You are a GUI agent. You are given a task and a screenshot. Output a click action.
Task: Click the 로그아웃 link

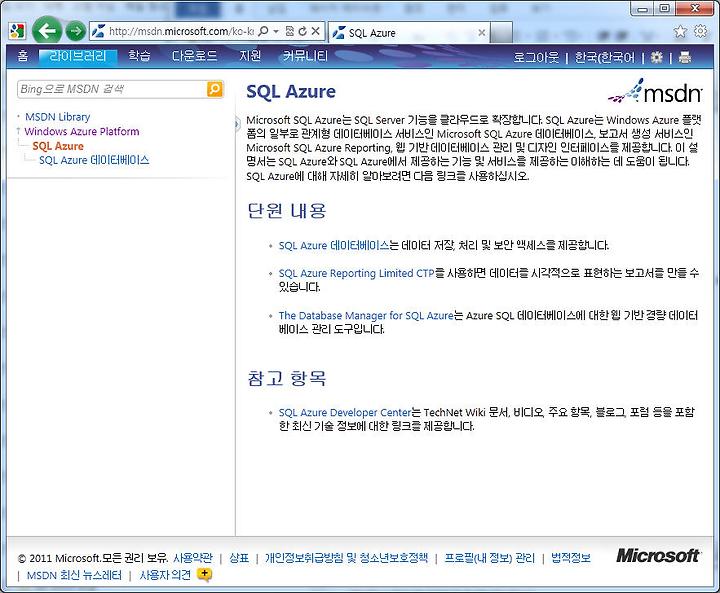pyautogui.click(x=536, y=57)
